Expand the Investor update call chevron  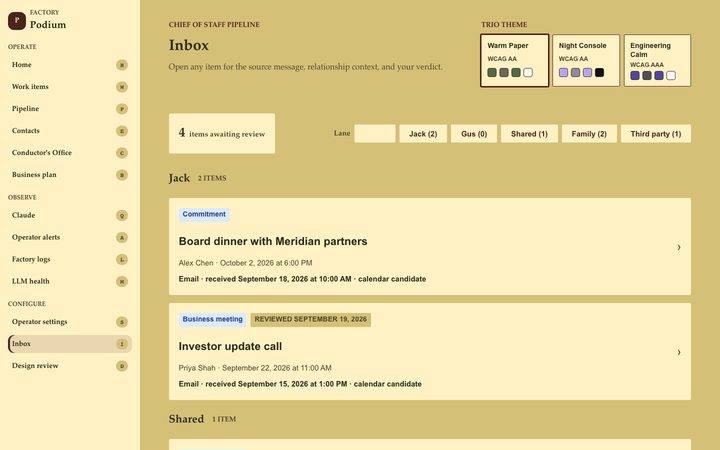click(679, 352)
